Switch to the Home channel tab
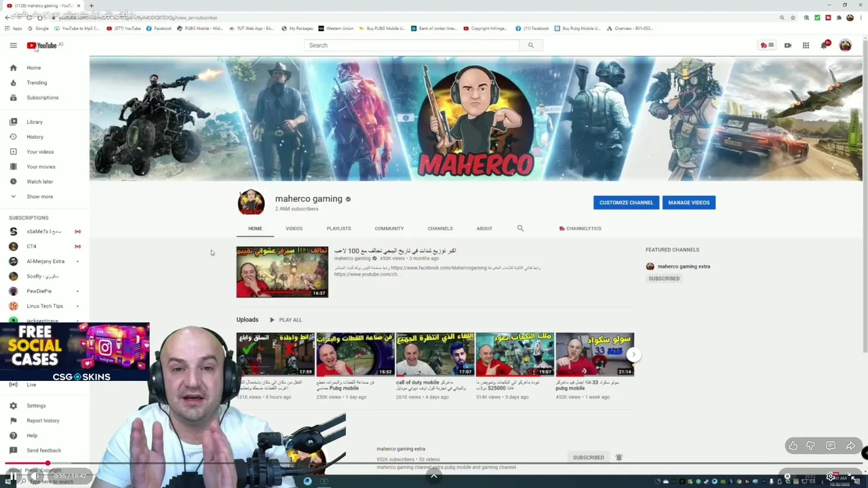This screenshot has width=868, height=488. coord(255,228)
